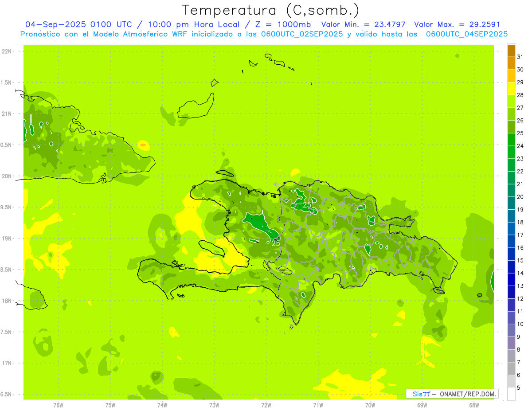Click color scale value "9"
The height and width of the screenshot is (411, 532).
519,337
